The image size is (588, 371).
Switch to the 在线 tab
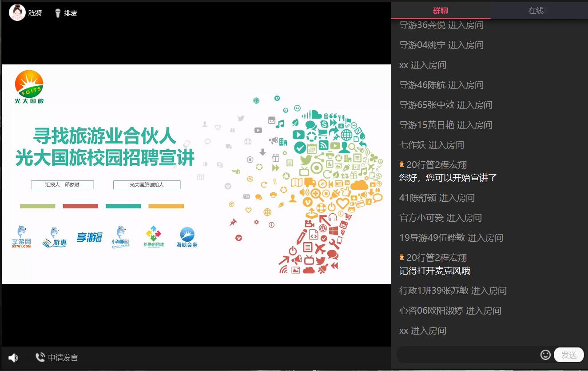pos(536,11)
